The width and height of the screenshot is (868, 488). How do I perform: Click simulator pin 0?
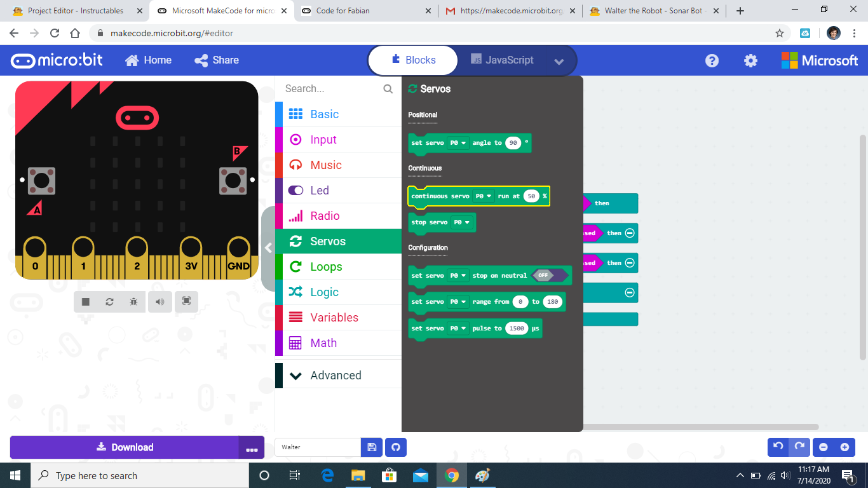click(35, 257)
